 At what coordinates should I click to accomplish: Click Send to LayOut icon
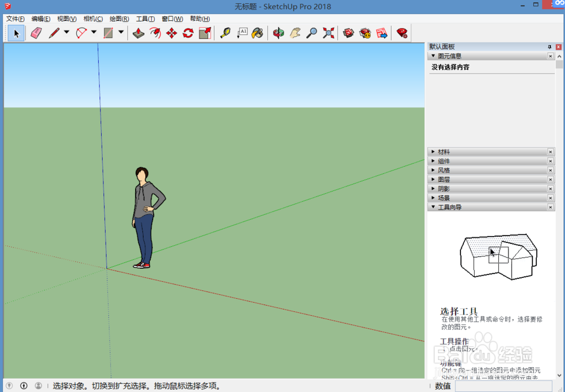(x=381, y=33)
